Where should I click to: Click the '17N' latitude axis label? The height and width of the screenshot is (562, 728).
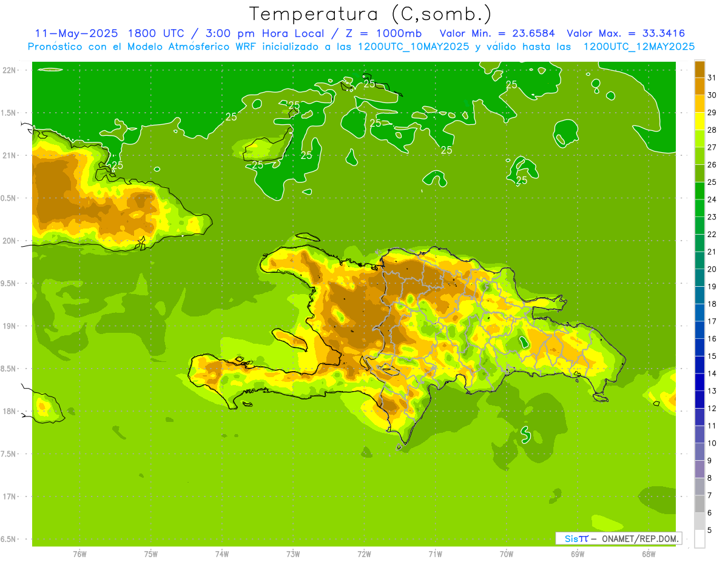pyautogui.click(x=8, y=497)
